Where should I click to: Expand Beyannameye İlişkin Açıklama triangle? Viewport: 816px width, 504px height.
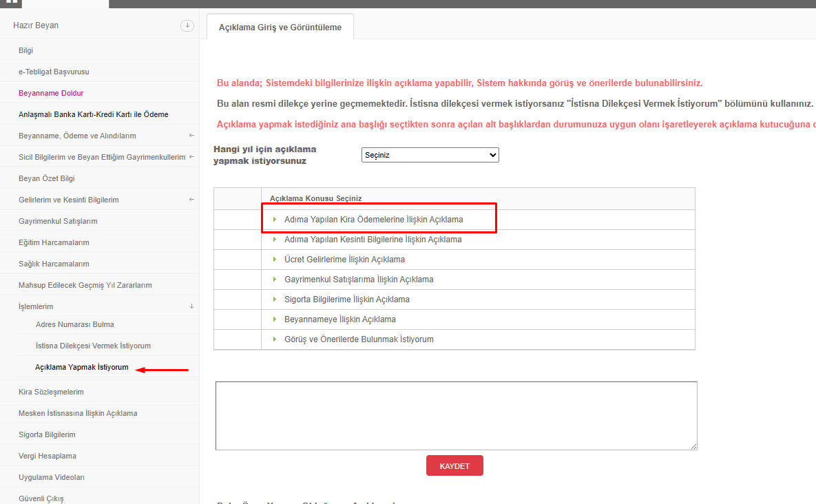point(274,319)
